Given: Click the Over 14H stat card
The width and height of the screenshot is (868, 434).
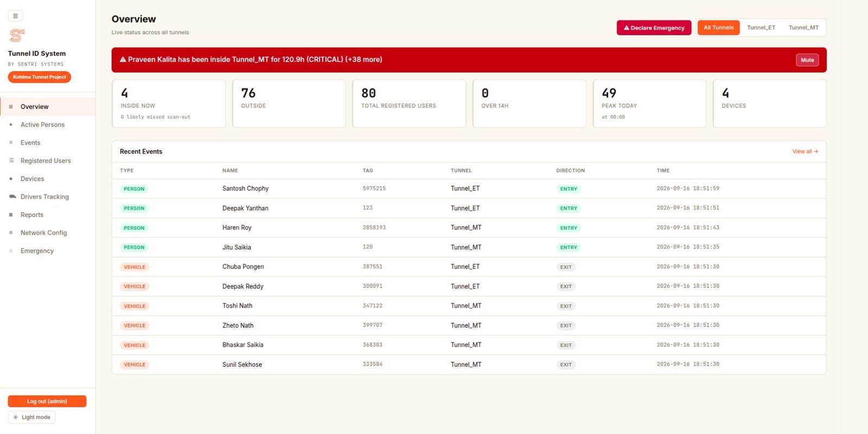Looking at the screenshot, I should tap(529, 104).
